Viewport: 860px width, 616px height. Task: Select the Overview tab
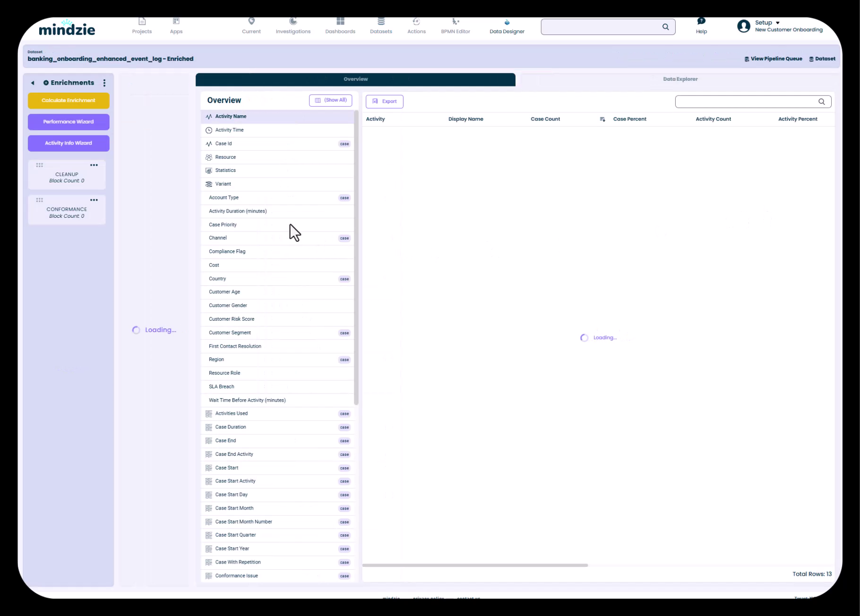355,79
